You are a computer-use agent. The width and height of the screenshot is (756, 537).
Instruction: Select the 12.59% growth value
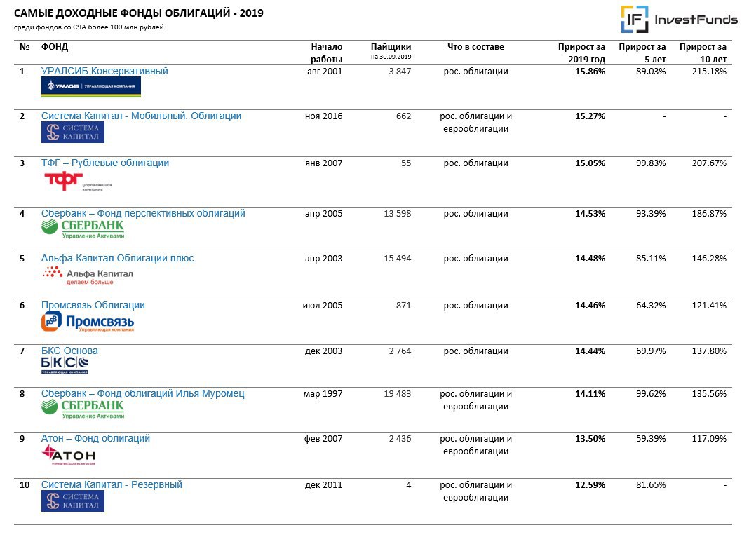pyautogui.click(x=590, y=485)
